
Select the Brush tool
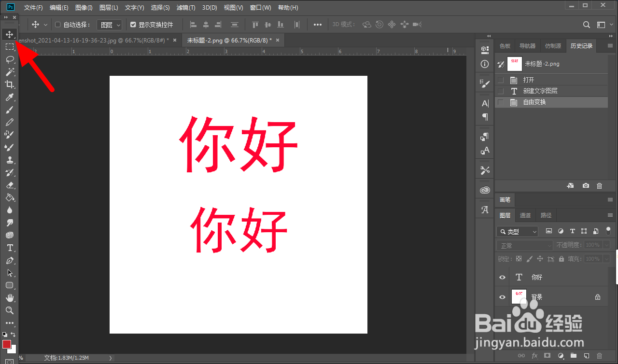point(10,109)
